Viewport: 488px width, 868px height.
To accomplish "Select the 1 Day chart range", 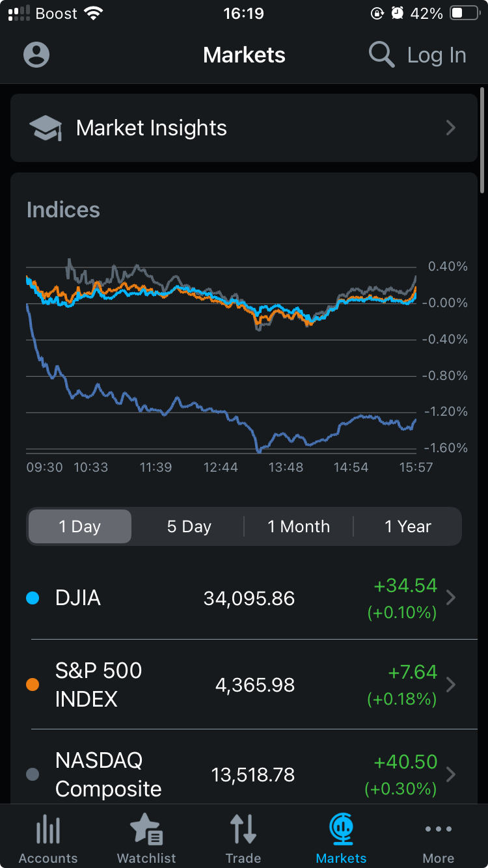I will (x=80, y=526).
